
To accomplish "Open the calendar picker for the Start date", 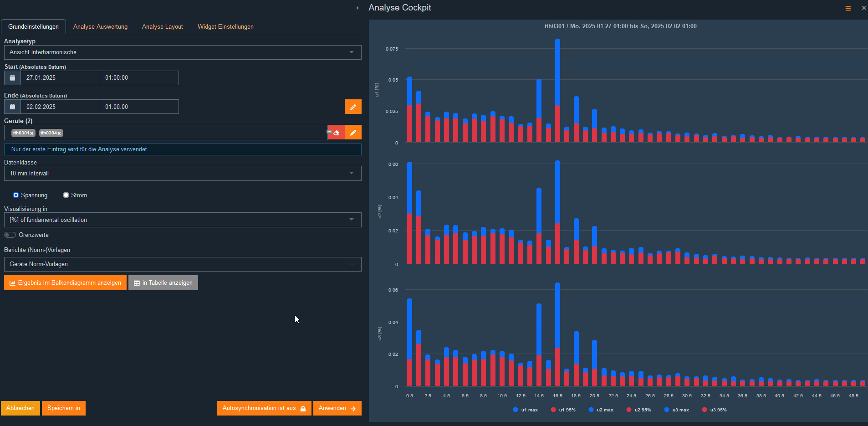I will pyautogui.click(x=12, y=77).
